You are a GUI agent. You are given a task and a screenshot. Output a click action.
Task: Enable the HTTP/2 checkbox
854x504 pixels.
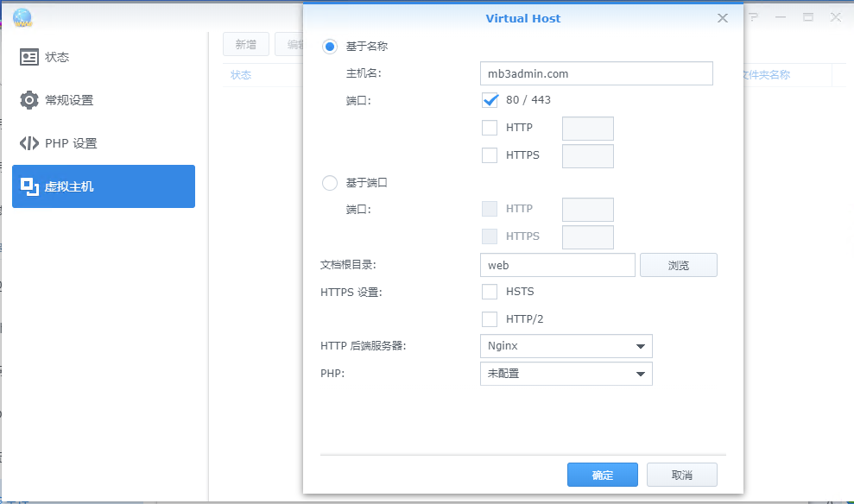(x=490, y=319)
